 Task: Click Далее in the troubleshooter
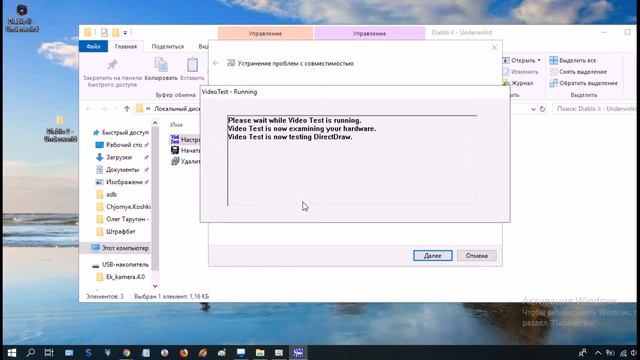click(x=433, y=256)
